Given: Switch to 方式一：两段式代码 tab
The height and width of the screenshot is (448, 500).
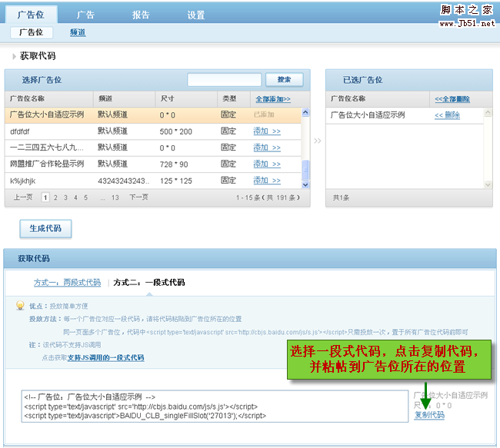Looking at the screenshot, I should point(67,283).
